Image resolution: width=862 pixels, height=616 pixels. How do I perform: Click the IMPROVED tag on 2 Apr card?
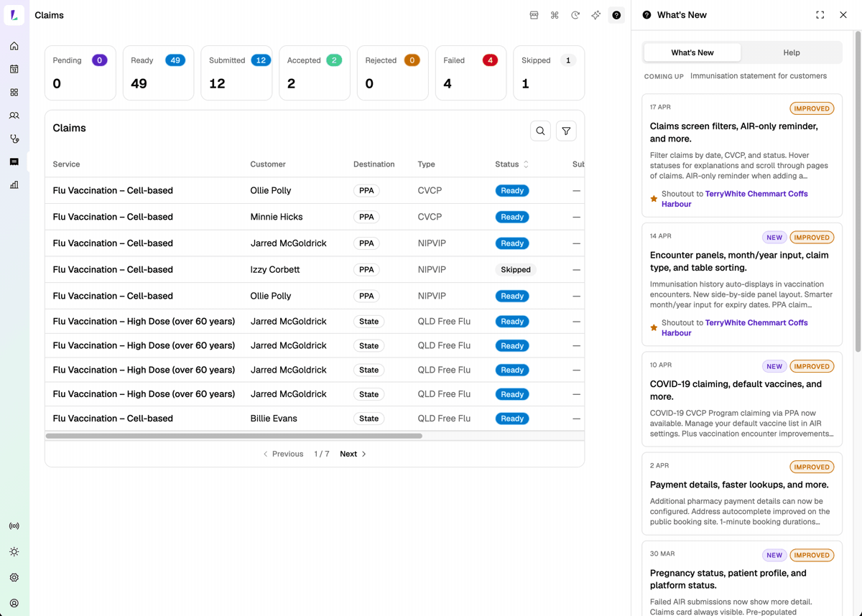pyautogui.click(x=812, y=467)
